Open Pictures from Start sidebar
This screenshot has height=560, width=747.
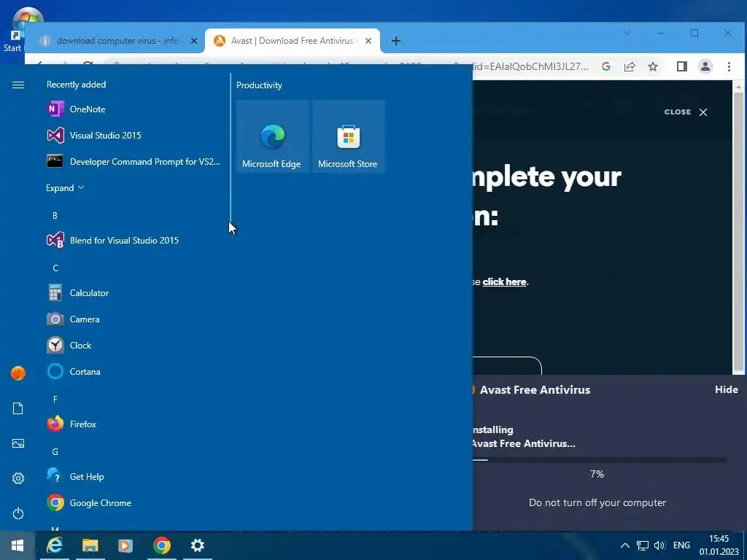click(18, 443)
